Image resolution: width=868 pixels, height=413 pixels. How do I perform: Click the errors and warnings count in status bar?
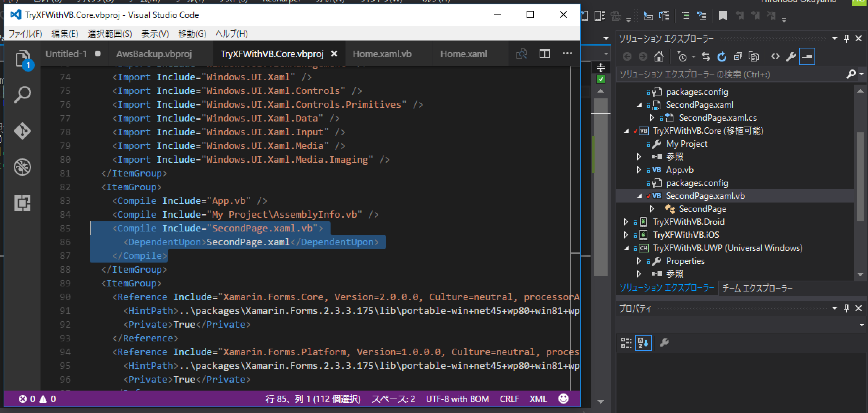tap(37, 399)
